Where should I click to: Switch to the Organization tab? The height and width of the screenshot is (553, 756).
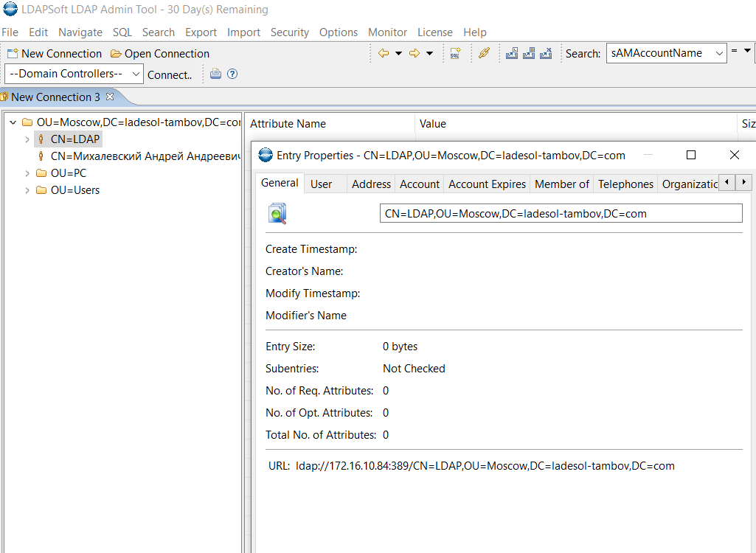tap(690, 184)
